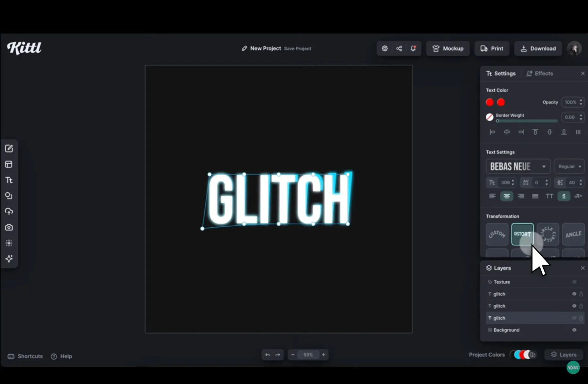Increase font size with the stepper arrows
588x384 pixels.
(x=513, y=183)
